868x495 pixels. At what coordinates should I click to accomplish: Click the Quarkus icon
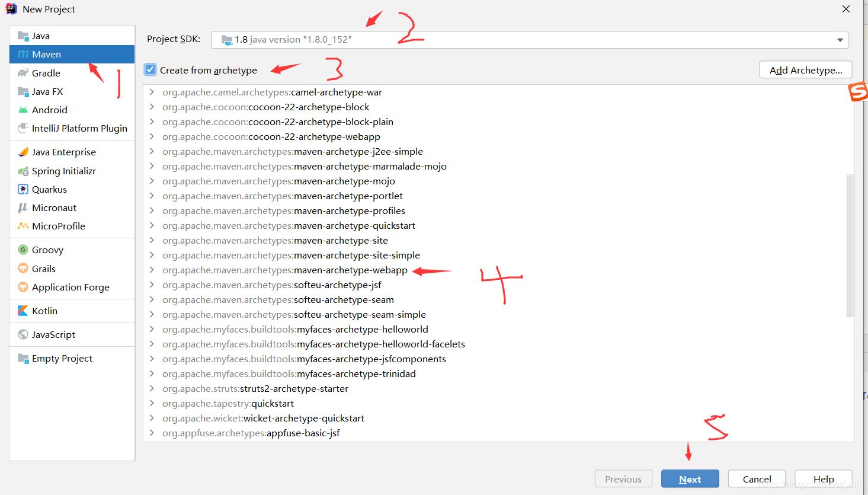(23, 189)
